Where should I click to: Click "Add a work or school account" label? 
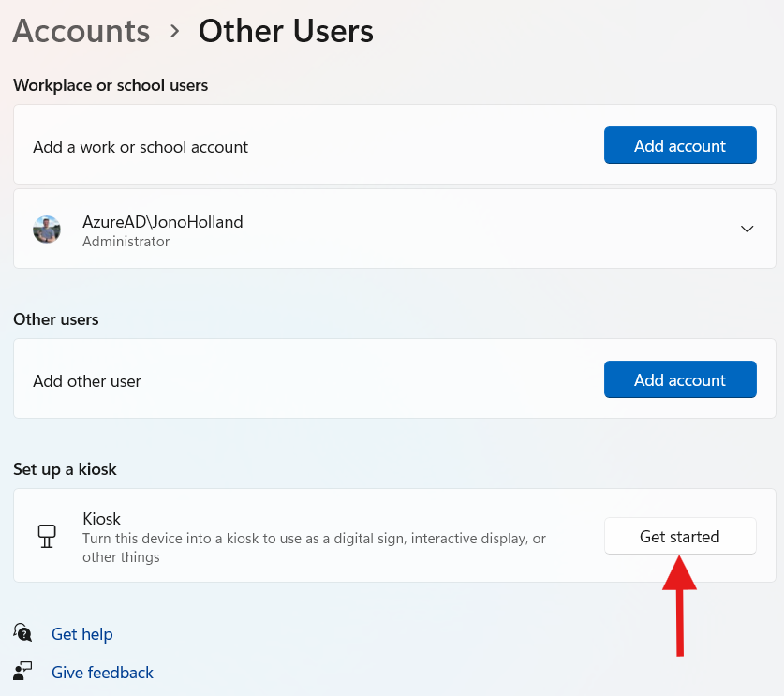pyautogui.click(x=141, y=147)
